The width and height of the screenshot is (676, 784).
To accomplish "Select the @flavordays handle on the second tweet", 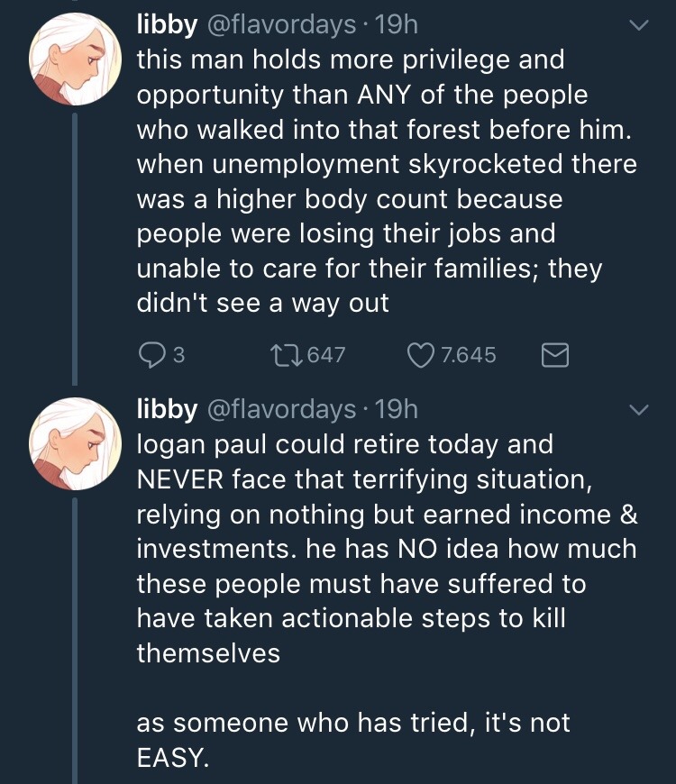I will [x=281, y=410].
